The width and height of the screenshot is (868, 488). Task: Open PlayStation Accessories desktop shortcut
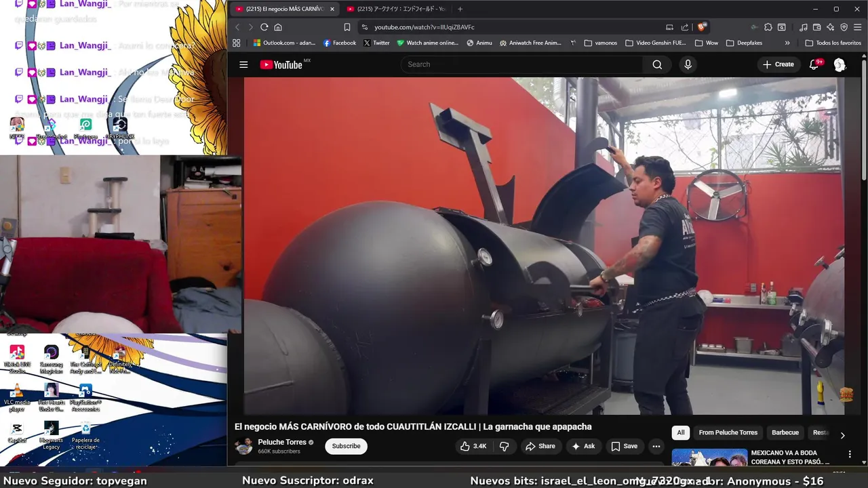tap(85, 397)
